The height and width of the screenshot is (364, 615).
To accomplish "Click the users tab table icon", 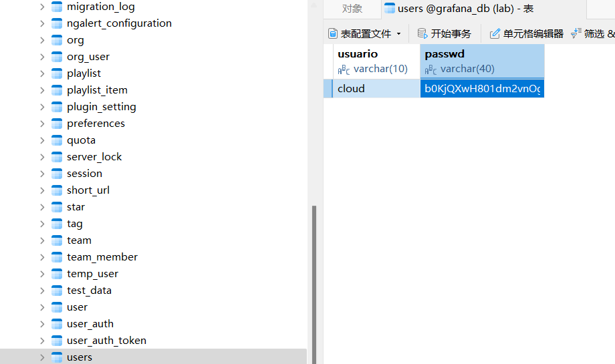I will [x=390, y=9].
